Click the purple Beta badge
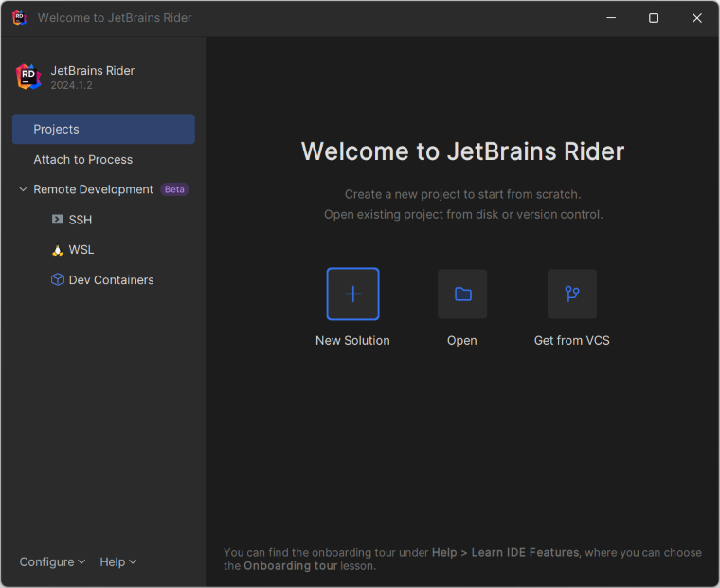The height and width of the screenshot is (588, 720). click(174, 189)
